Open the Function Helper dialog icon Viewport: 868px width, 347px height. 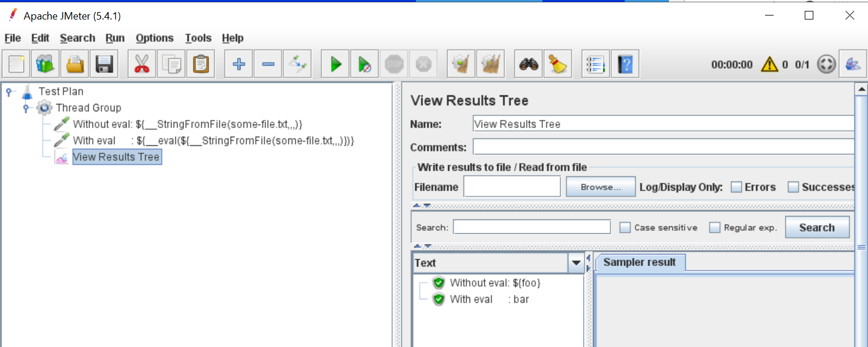pyautogui.click(x=595, y=63)
